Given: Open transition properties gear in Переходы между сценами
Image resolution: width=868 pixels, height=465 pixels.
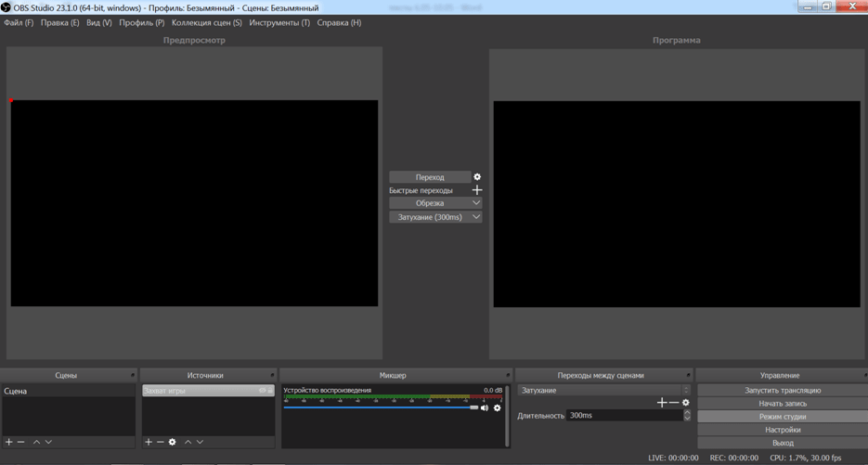Looking at the screenshot, I should [686, 403].
